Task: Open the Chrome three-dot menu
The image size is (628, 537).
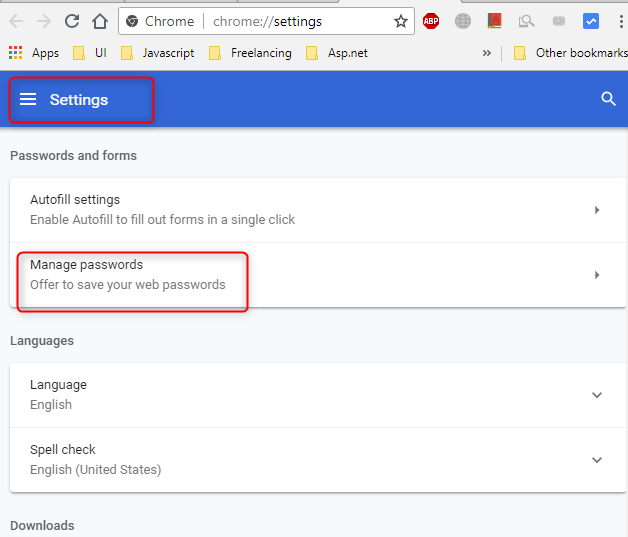Action: (x=618, y=21)
